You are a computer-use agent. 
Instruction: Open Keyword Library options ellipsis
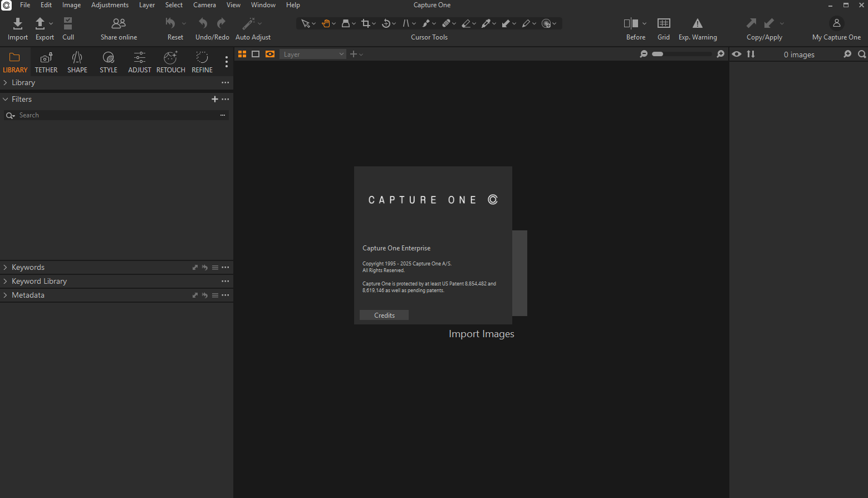225,281
